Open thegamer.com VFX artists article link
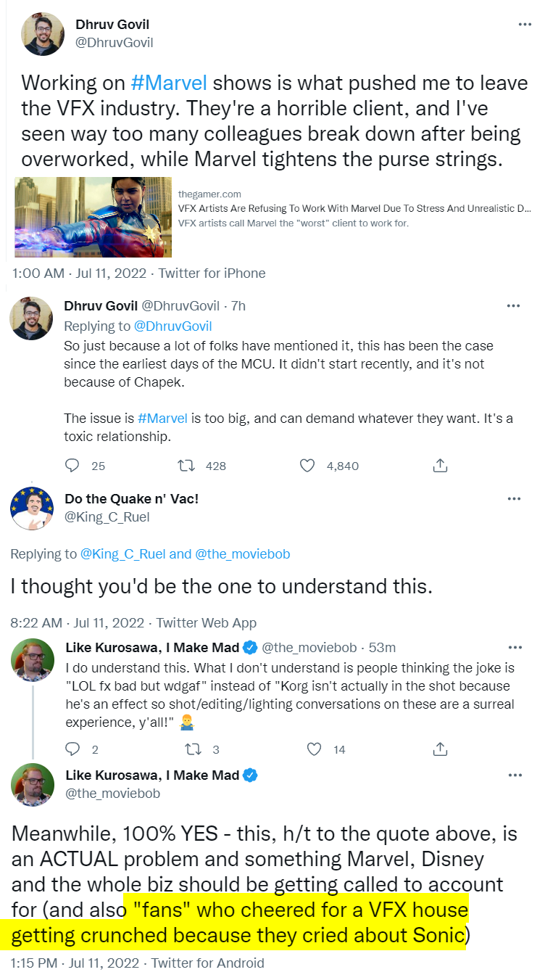 point(294,209)
